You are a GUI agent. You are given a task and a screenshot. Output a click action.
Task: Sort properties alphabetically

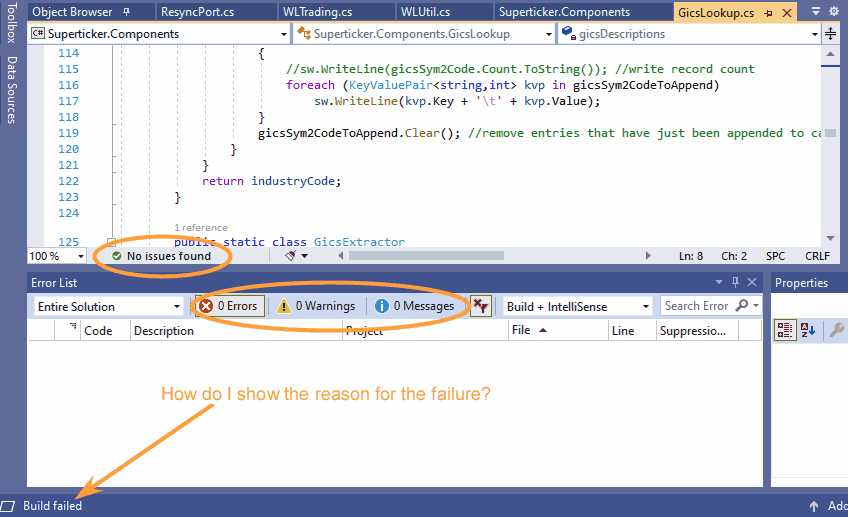[809, 330]
